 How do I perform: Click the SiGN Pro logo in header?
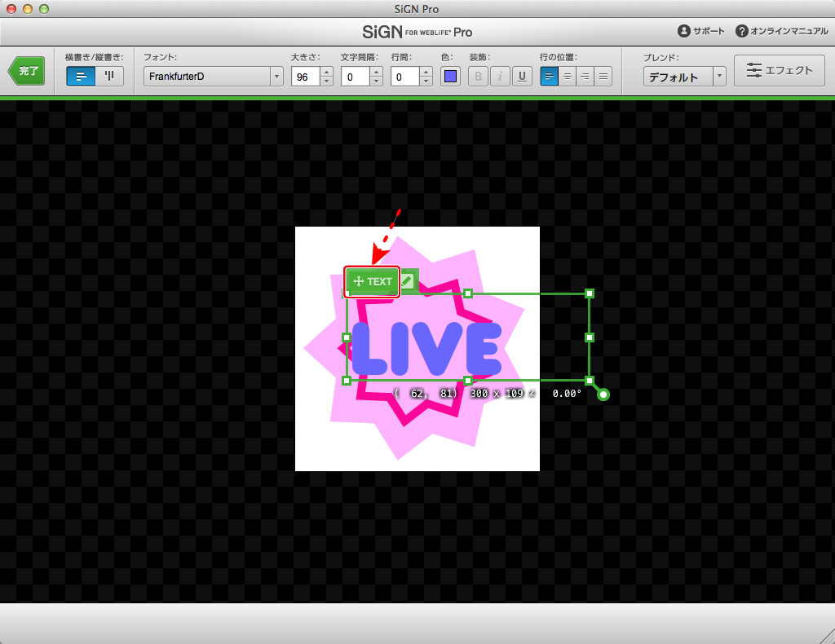coord(417,32)
